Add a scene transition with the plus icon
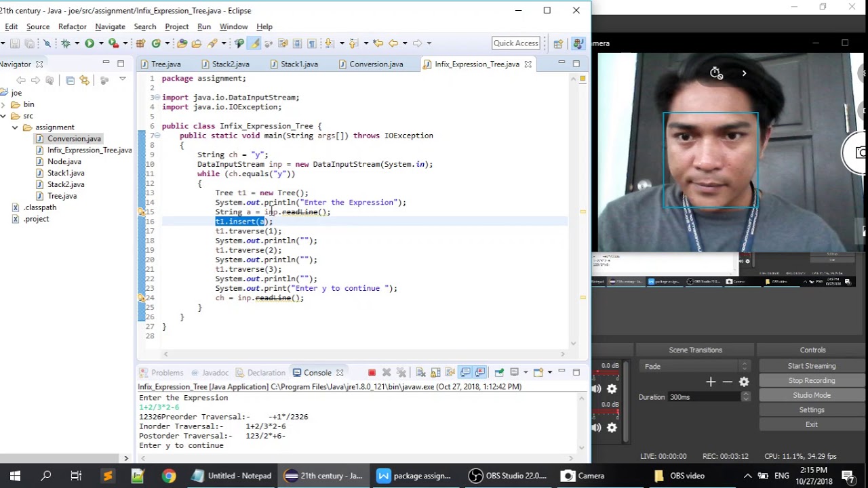 click(711, 382)
